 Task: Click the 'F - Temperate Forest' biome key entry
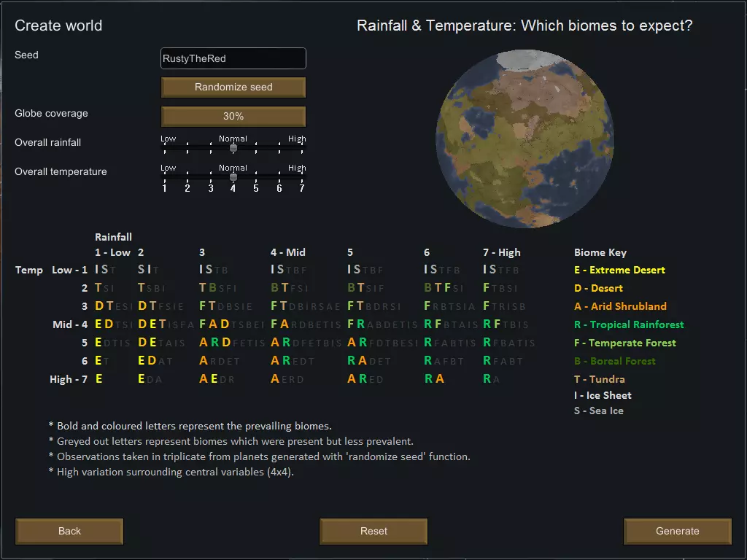[625, 343]
